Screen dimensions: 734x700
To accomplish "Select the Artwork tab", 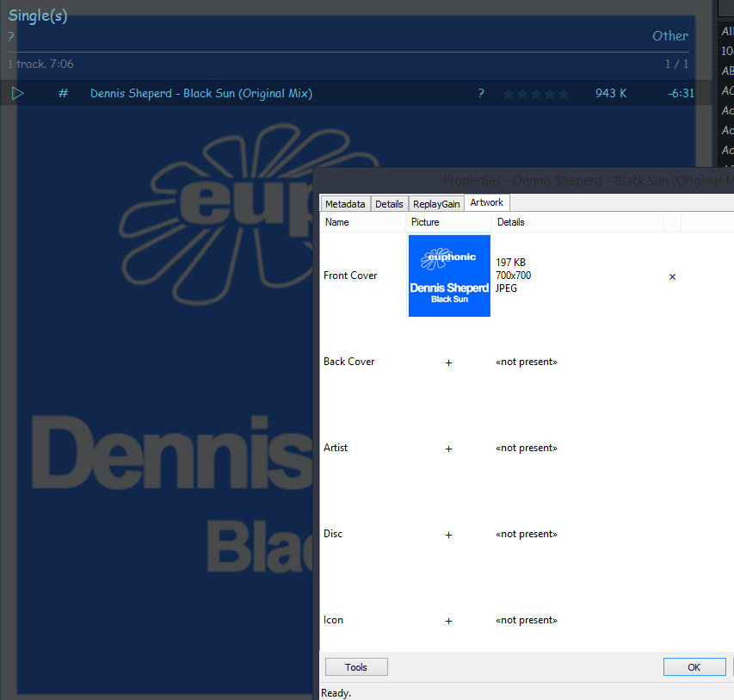I will pos(487,202).
